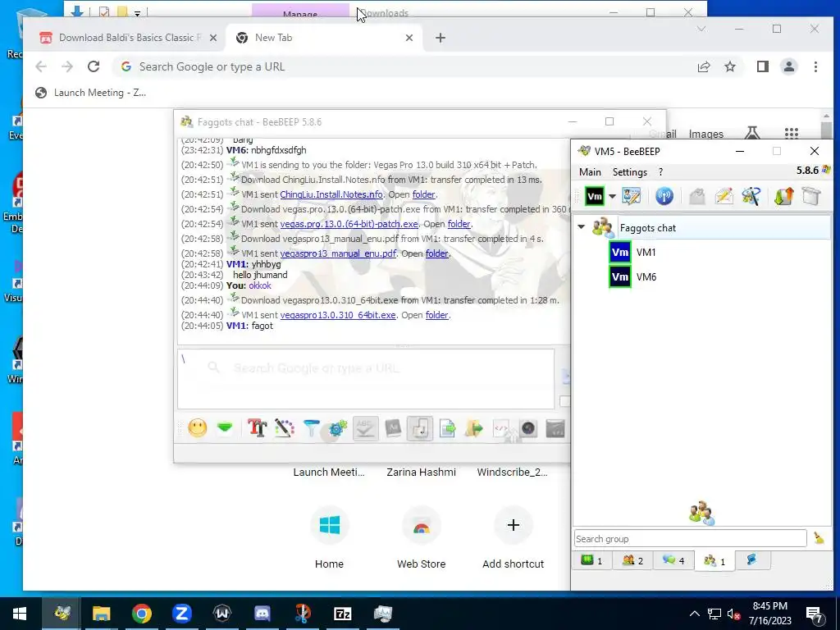Open Launch Meeting - Z... bookmark
The image size is (840, 630).
(x=90, y=93)
